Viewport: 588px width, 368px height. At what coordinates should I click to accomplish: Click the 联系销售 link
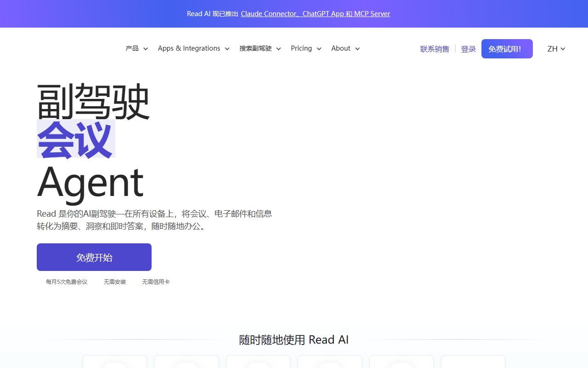pos(435,49)
